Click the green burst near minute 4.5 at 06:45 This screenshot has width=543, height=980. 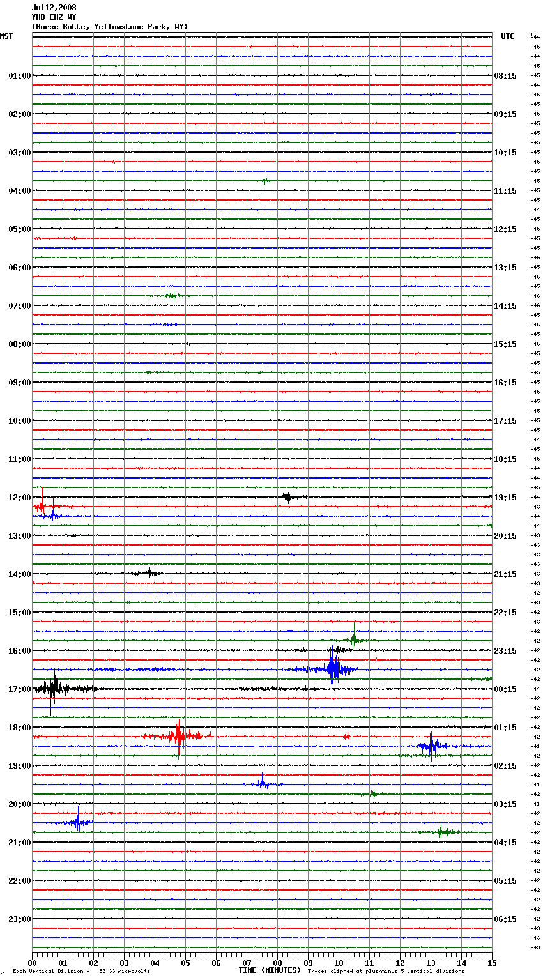171,296
